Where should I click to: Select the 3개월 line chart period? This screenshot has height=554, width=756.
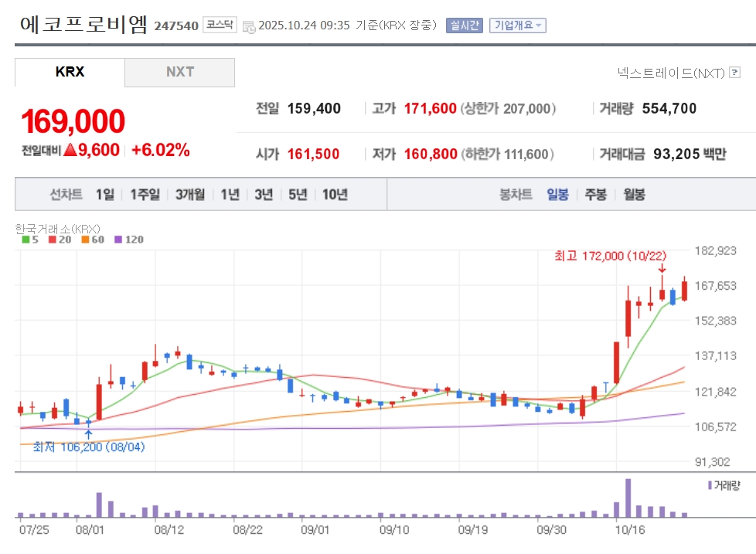[190, 195]
